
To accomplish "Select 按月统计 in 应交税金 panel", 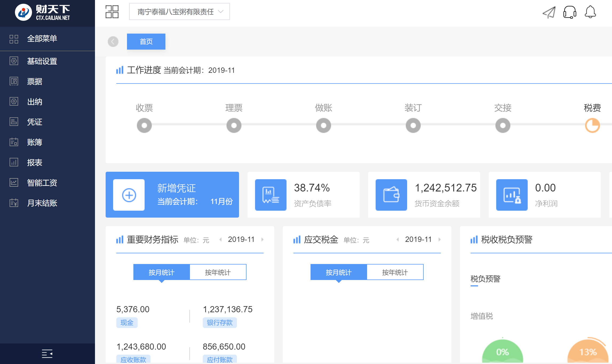I will (x=339, y=272).
